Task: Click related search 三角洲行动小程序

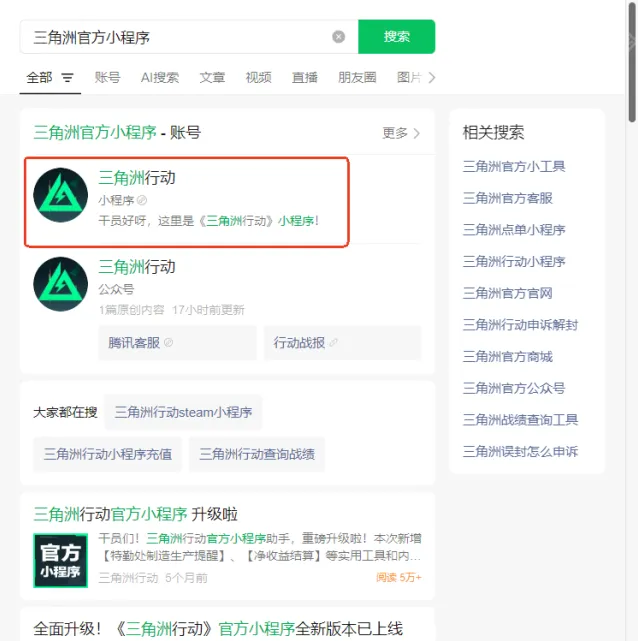Action: [514, 262]
